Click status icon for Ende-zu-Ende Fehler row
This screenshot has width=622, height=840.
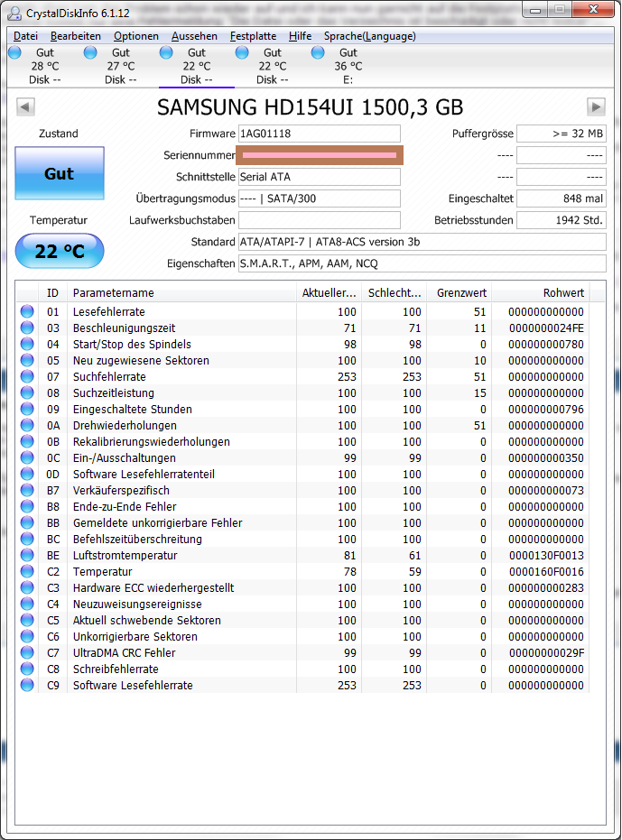tap(27, 506)
